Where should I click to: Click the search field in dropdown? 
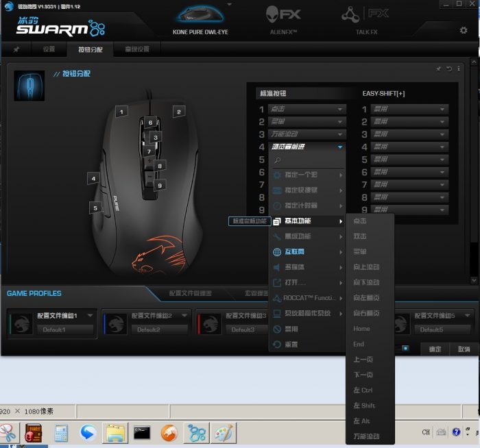click(308, 160)
